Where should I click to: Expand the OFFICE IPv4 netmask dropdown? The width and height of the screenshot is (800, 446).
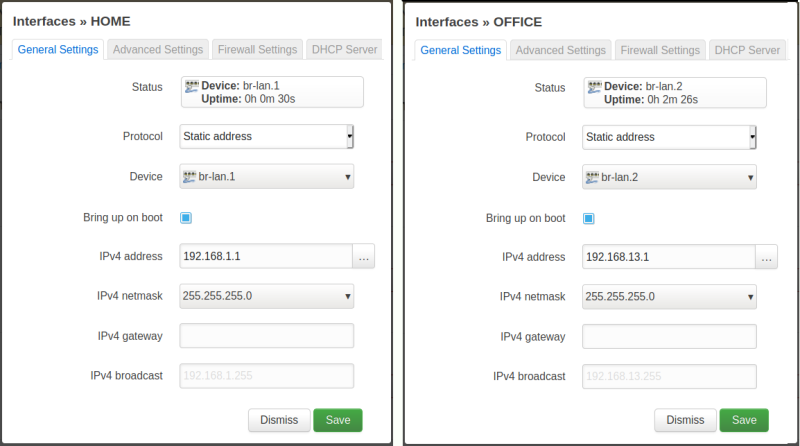pyautogui.click(x=669, y=296)
